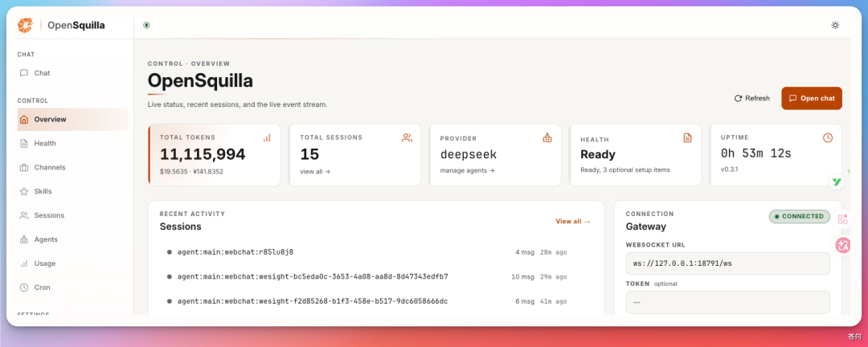This screenshot has height=347, width=868.
Task: Click the total tokens value 11,115,994
Action: point(203,154)
